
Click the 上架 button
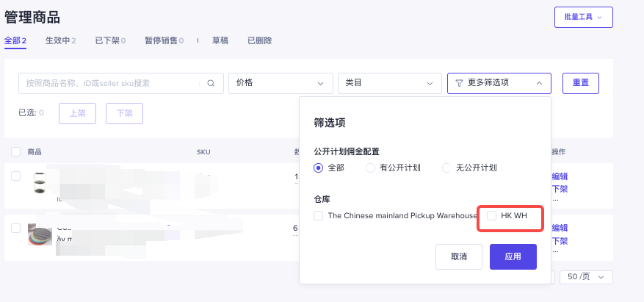77,113
